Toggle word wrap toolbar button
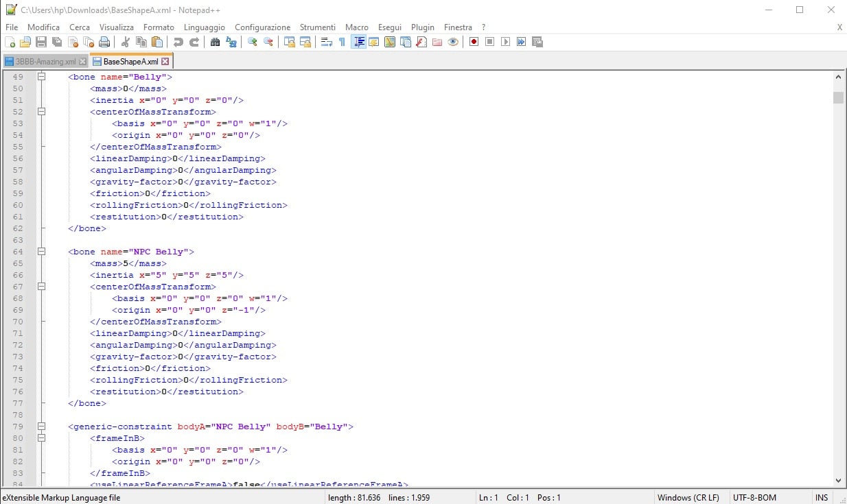 pos(326,42)
